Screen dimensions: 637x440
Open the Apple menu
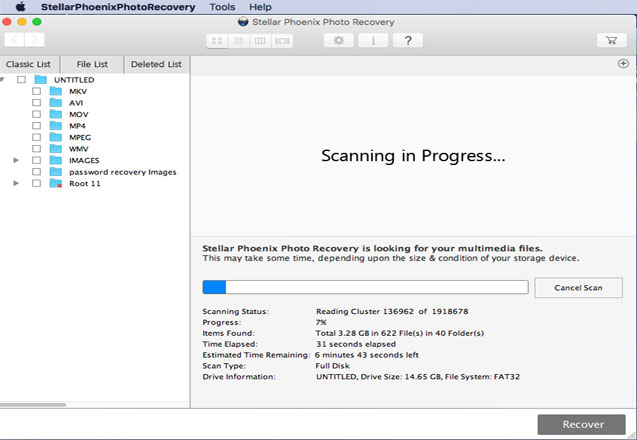click(x=20, y=7)
